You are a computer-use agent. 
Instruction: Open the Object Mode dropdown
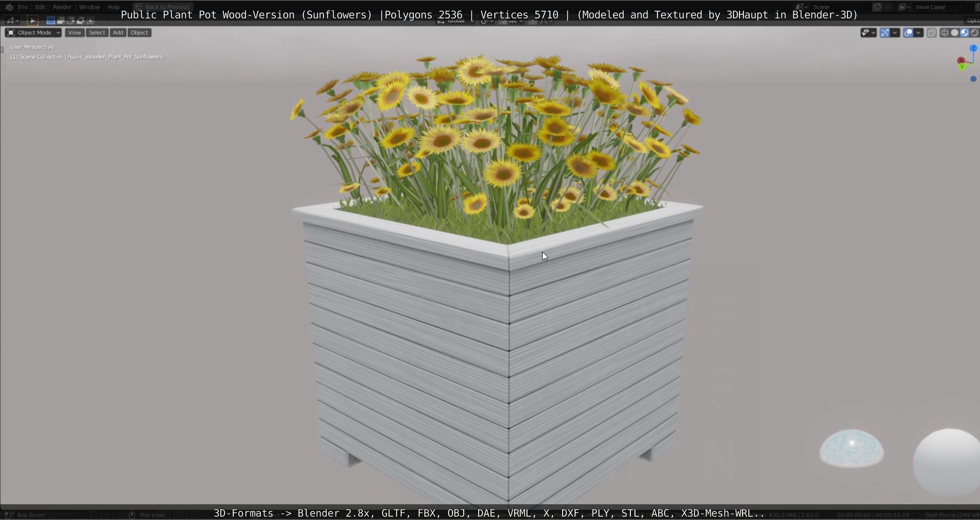pos(33,33)
